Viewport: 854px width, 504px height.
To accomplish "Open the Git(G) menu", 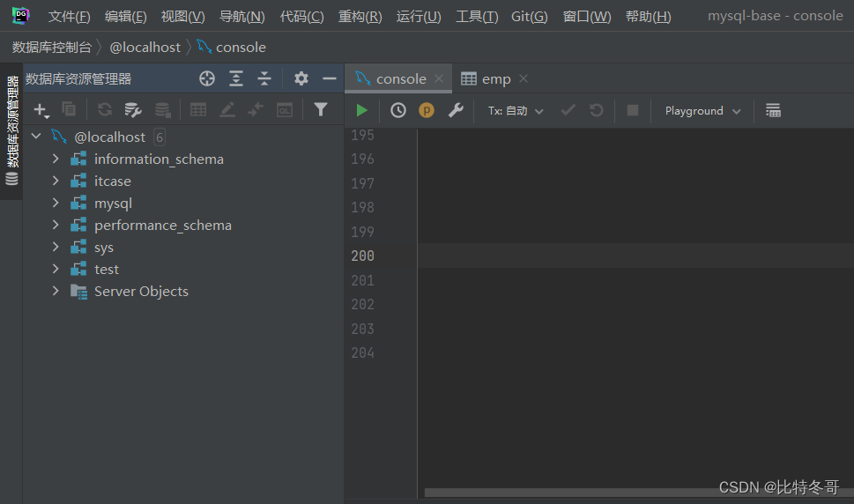I will [529, 17].
